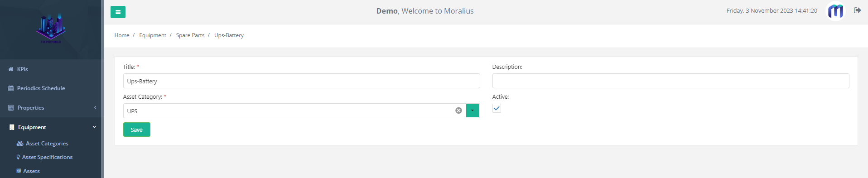Image resolution: width=868 pixels, height=178 pixels.
Task: Go to Home breadcrumb link
Action: [x=122, y=35]
